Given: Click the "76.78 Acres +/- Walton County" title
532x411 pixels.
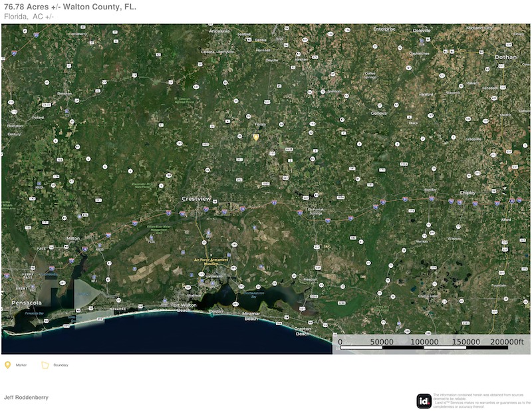Looking at the screenshot, I should pyautogui.click(x=70, y=7).
